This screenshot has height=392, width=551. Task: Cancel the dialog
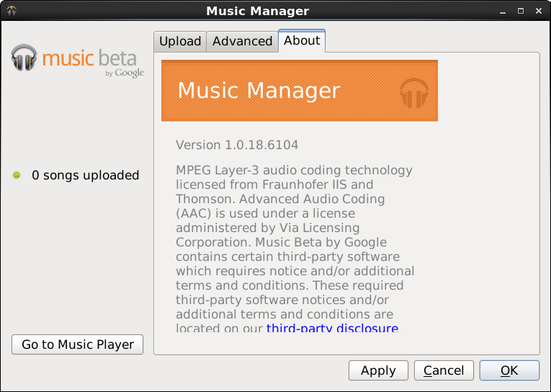444,370
